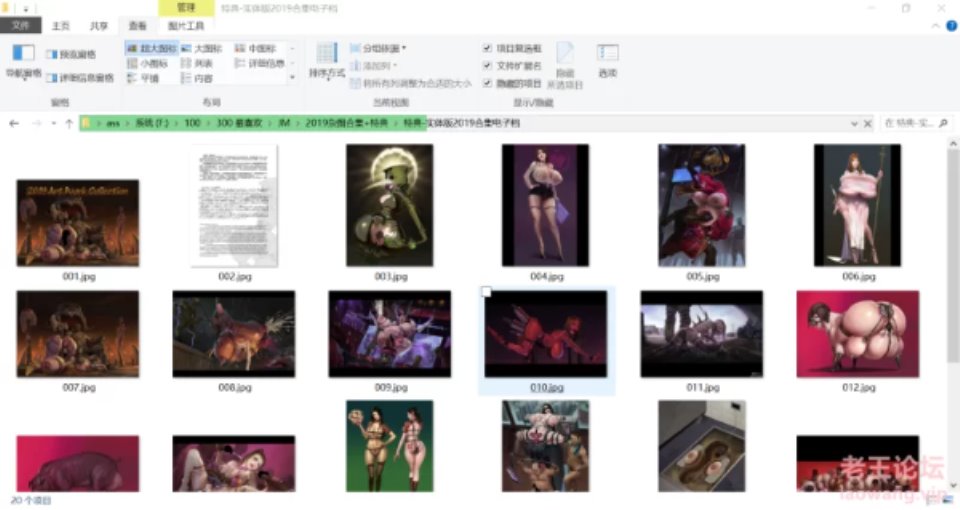Tick the selection checkbox on 010.jpg

[x=486, y=291]
